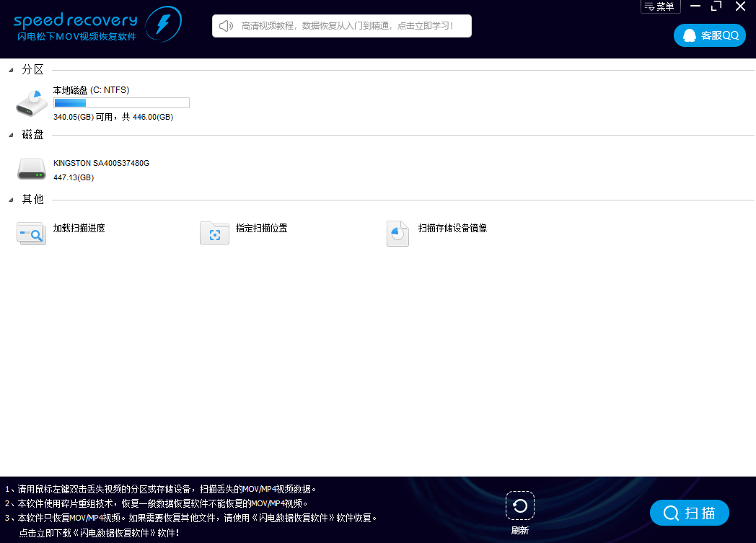Choose 扫描存储设备镜像 option
Screen dimensions: 756x543
[452, 229]
